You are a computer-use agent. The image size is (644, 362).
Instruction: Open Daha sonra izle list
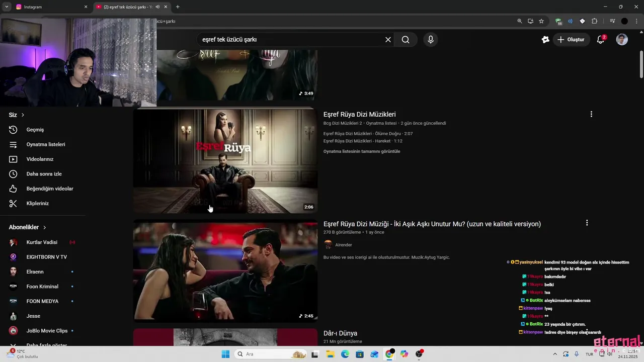[x=43, y=174]
